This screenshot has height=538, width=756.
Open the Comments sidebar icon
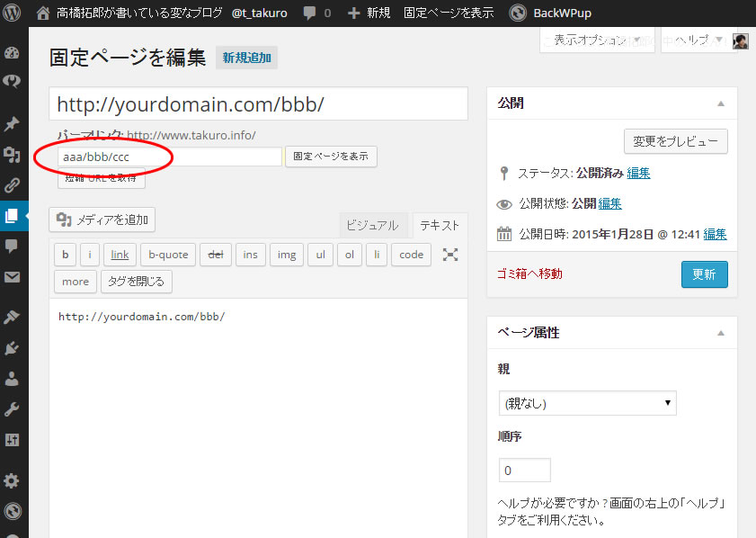pyautogui.click(x=12, y=246)
